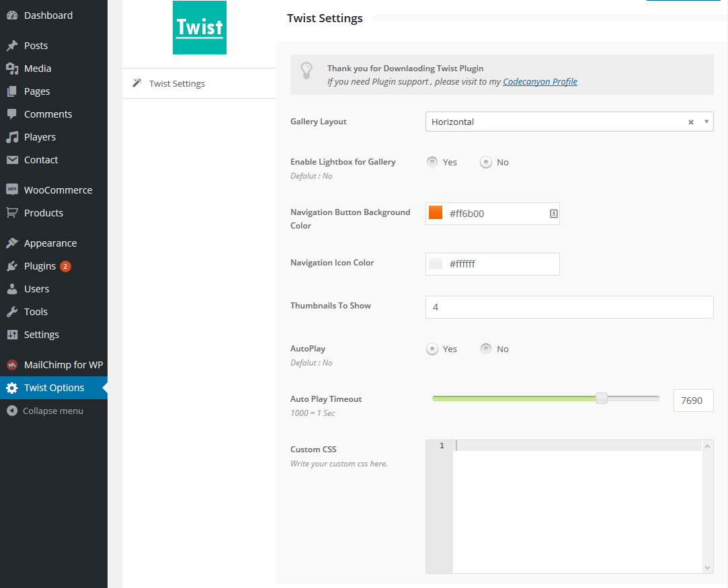Click the Comments speech bubble icon
This screenshot has width=728, height=588.
click(x=12, y=114)
